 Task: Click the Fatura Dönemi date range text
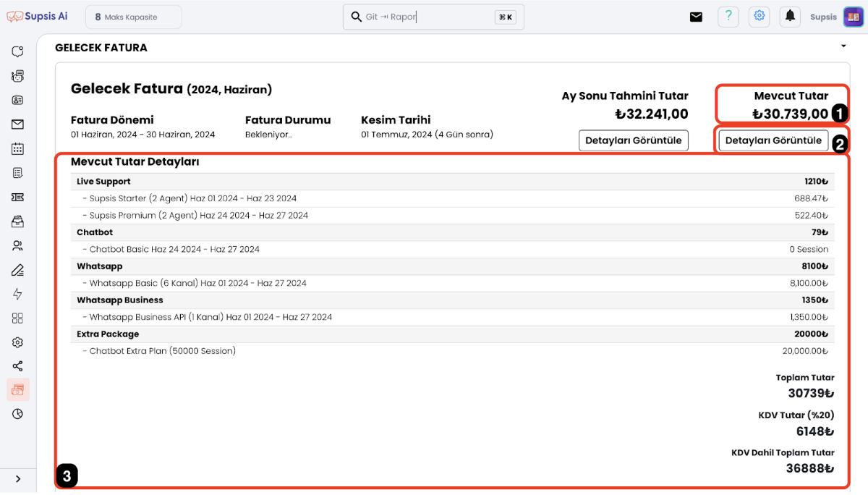143,135
